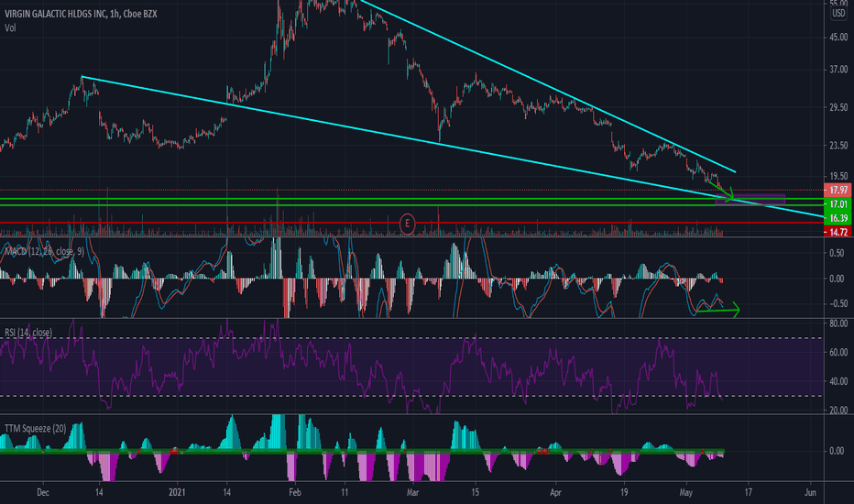Click the USD currency label
854x504 pixels.
(x=838, y=13)
